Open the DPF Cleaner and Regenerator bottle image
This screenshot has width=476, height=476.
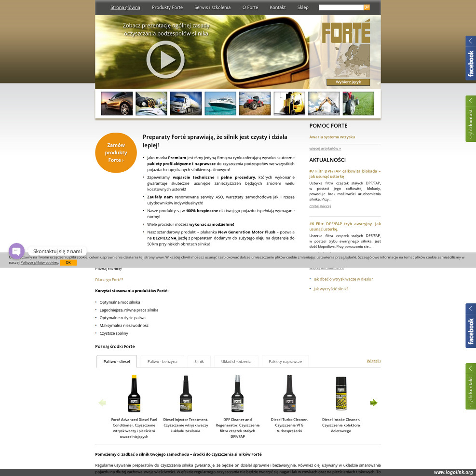point(237,394)
